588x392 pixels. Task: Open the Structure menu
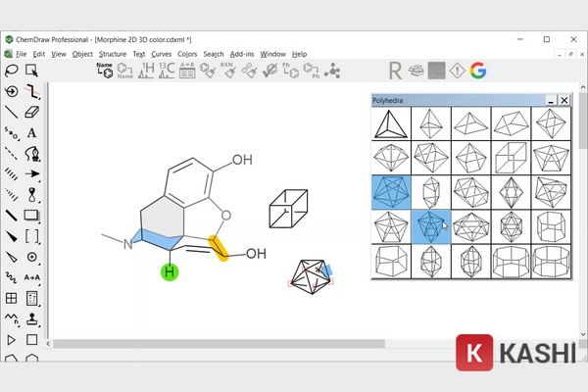click(113, 54)
